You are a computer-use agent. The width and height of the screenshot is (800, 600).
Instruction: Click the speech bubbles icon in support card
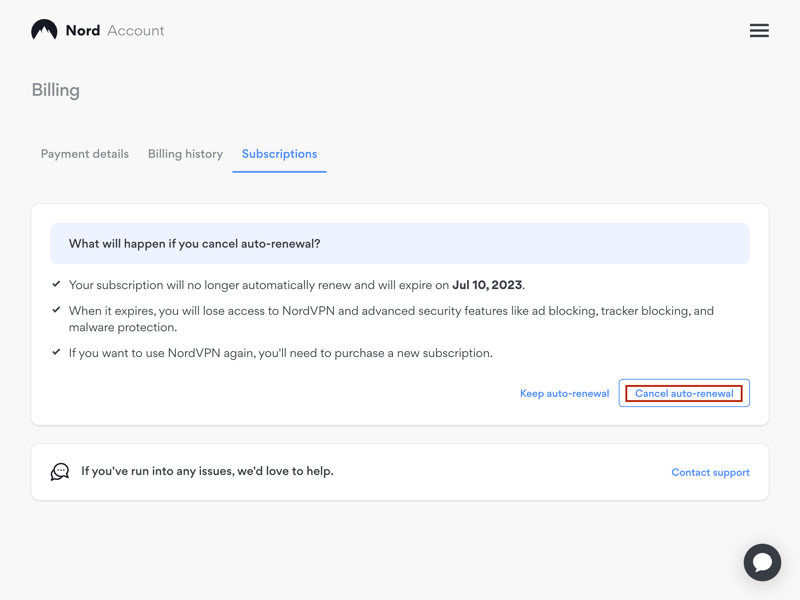click(x=60, y=471)
